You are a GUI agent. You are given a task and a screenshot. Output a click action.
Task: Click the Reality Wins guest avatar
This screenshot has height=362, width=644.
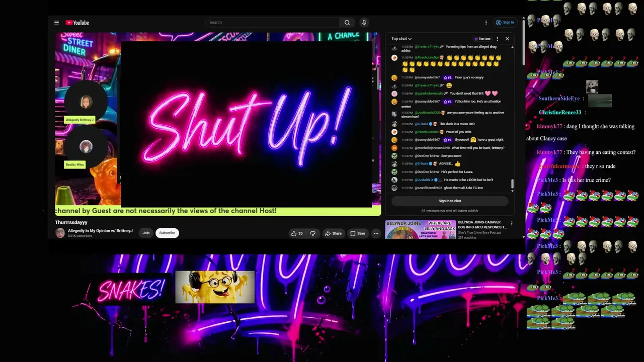coord(86,146)
